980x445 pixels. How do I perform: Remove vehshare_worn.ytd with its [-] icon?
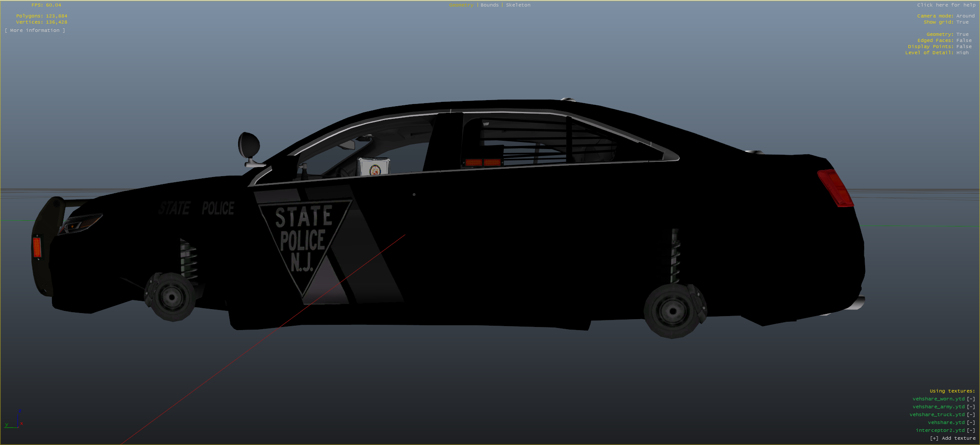(x=971, y=399)
